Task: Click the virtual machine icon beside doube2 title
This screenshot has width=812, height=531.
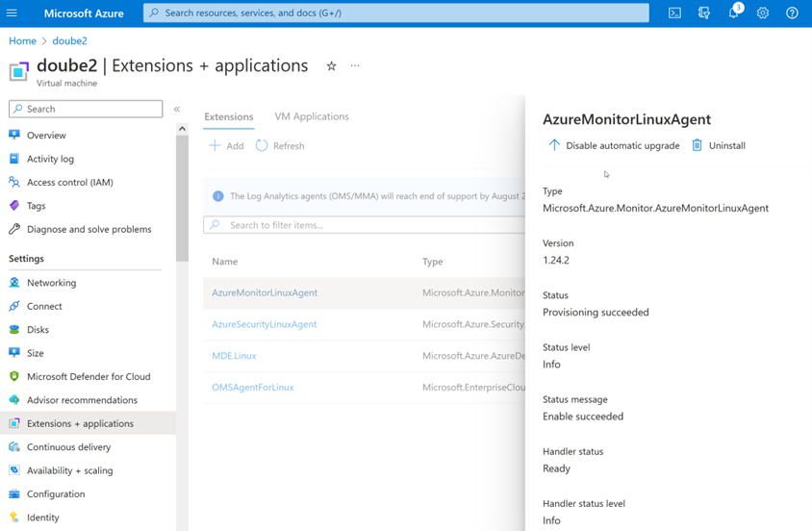Action: pyautogui.click(x=18, y=71)
